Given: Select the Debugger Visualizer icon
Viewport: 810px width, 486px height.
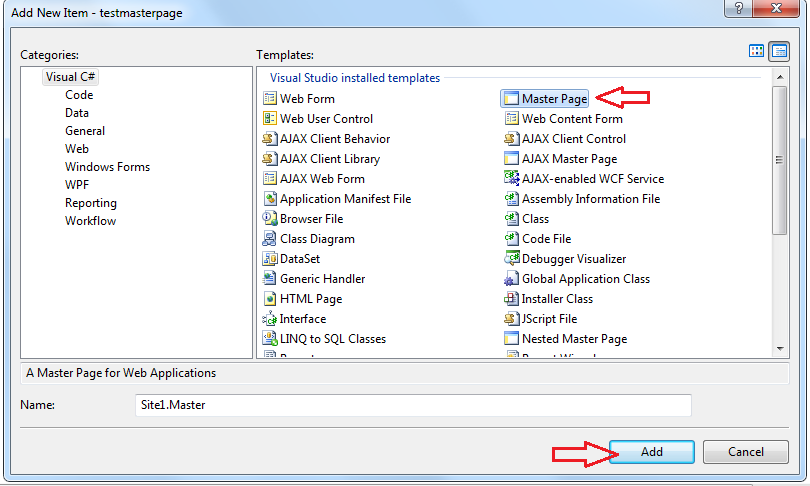Looking at the screenshot, I should pyautogui.click(x=511, y=259).
